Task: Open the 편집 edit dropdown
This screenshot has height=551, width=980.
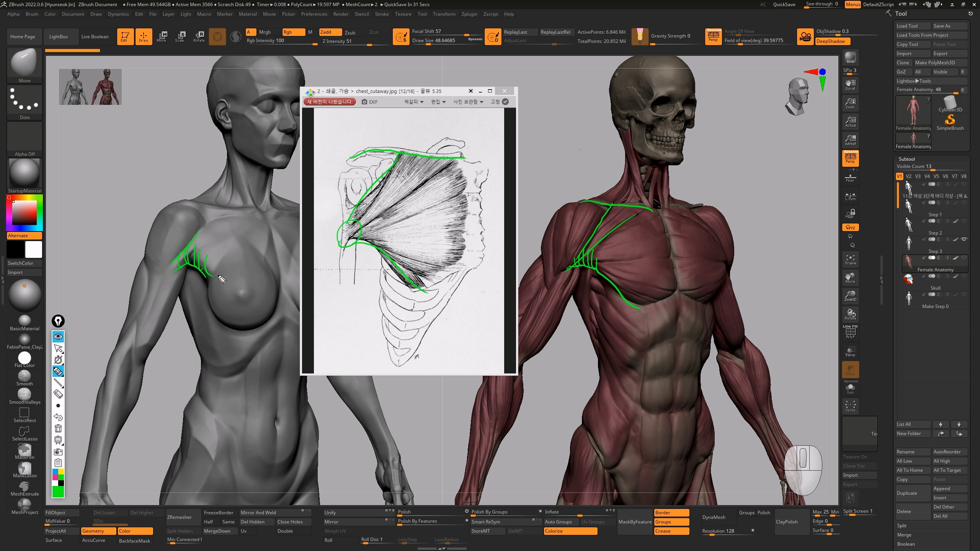Action: pos(438,102)
